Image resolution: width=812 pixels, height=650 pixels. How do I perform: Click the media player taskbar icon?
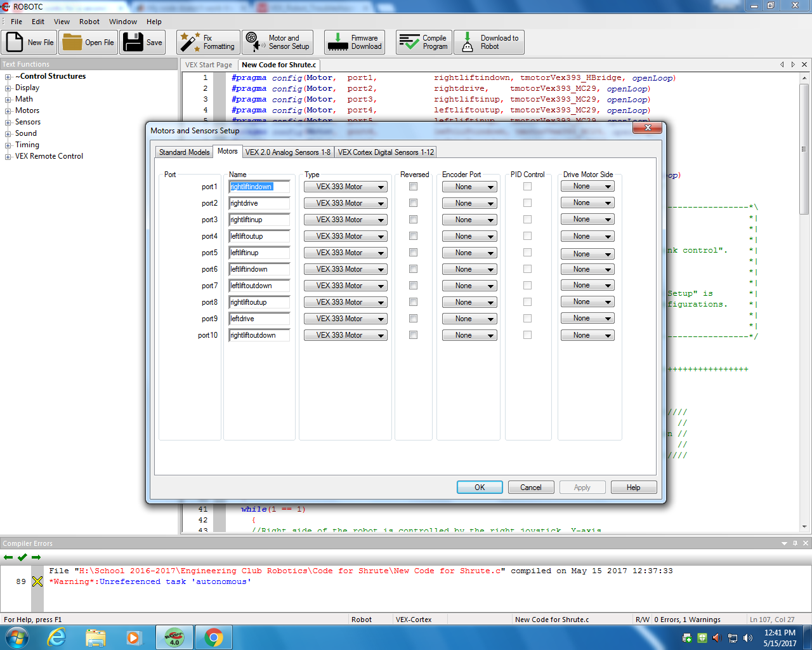tap(134, 637)
